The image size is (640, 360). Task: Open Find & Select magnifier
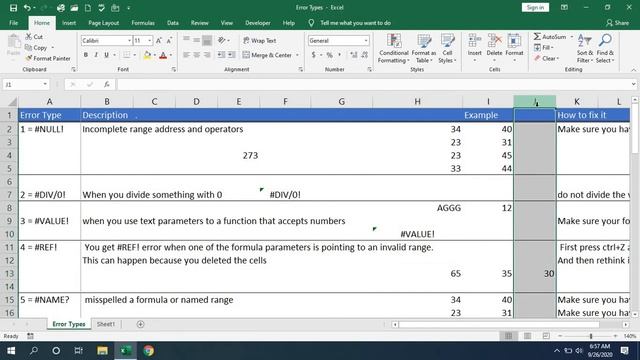click(605, 49)
